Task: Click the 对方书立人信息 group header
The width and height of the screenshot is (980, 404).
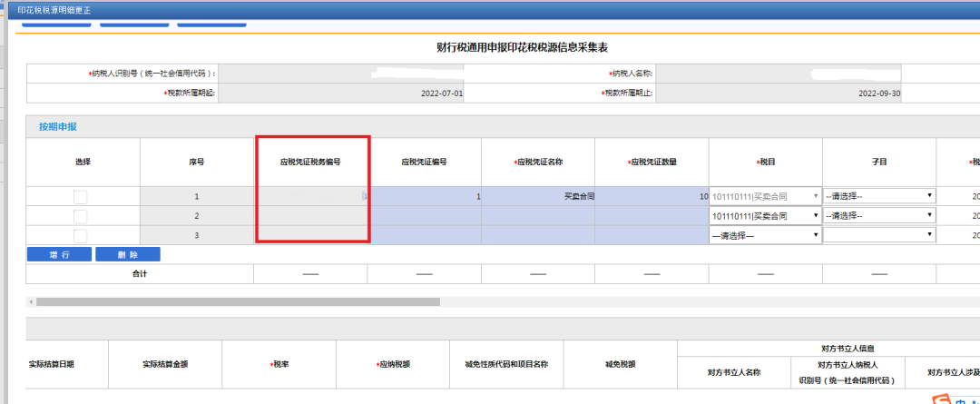Action: click(x=848, y=349)
